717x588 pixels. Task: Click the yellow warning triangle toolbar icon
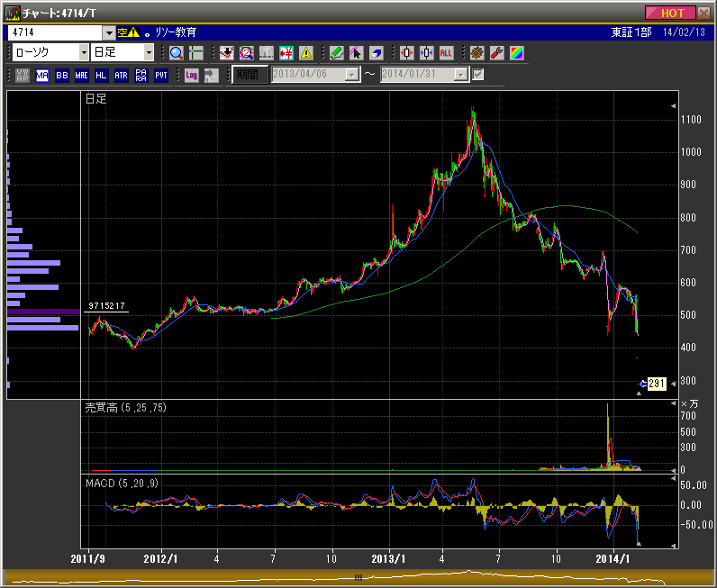pos(305,53)
